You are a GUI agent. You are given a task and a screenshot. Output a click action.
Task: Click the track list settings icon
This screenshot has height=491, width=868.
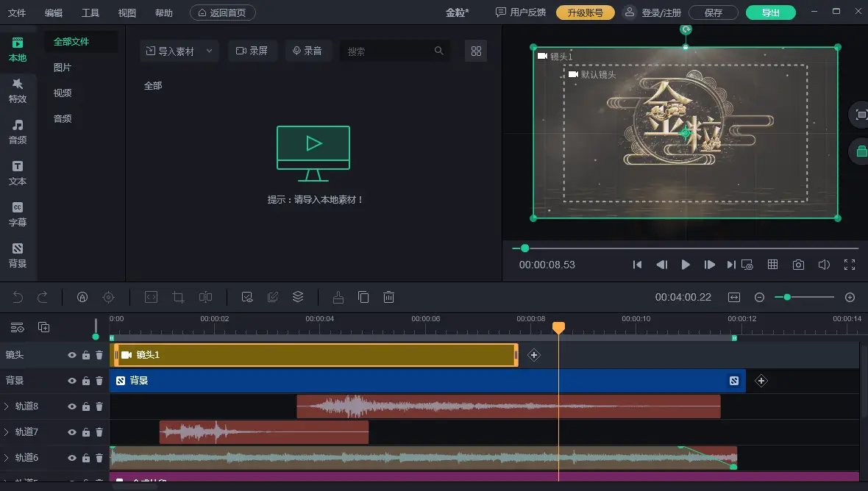coord(17,327)
